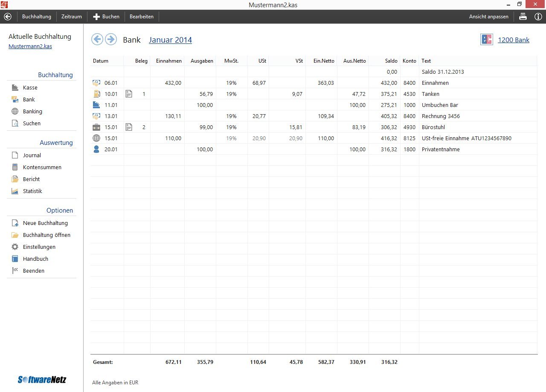
Task: Click the Kontensummen calculator icon
Action: (15, 167)
